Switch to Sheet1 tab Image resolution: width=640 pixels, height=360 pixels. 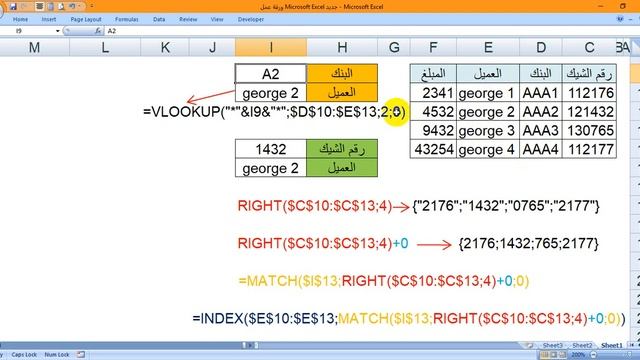611,345
